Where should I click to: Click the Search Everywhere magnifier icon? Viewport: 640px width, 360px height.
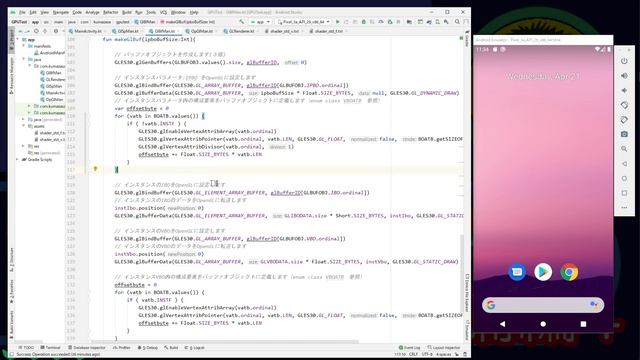pyautogui.click(x=457, y=22)
